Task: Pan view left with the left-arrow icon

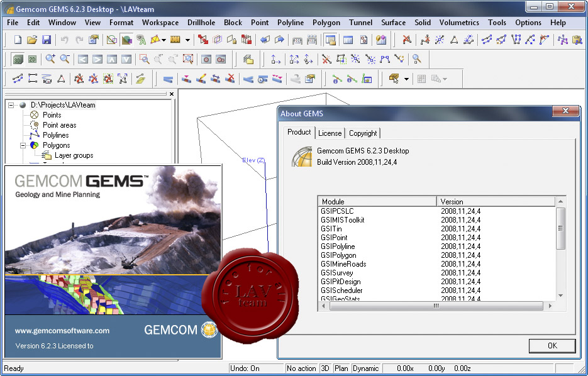Action: (83, 59)
